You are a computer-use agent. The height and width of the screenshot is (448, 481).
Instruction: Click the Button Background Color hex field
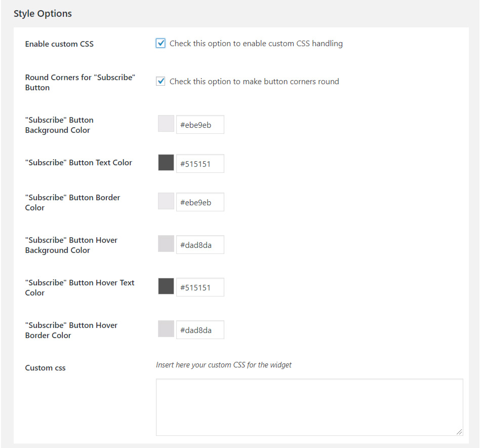200,125
